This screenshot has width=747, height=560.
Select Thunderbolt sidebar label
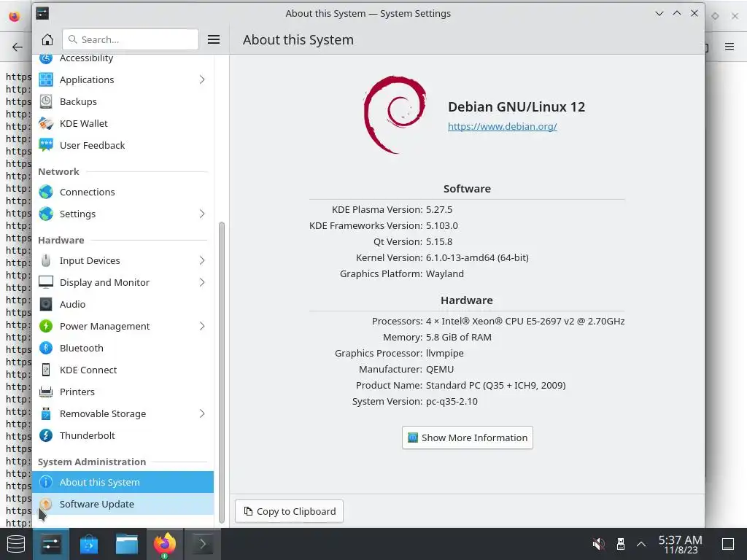tap(88, 436)
